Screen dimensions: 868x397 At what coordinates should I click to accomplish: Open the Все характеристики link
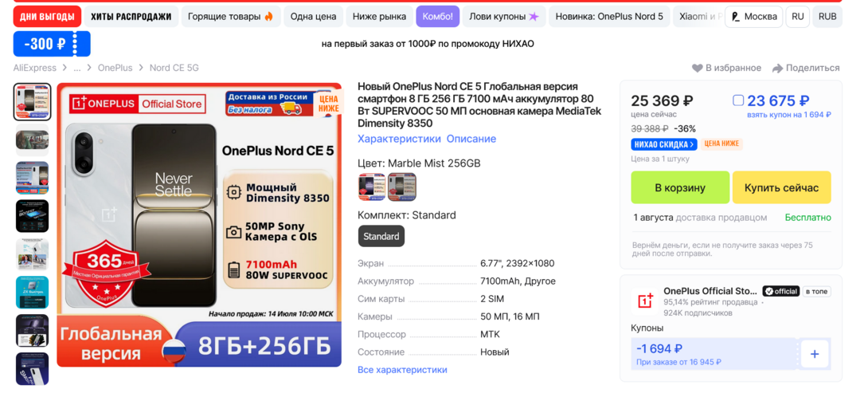402,370
